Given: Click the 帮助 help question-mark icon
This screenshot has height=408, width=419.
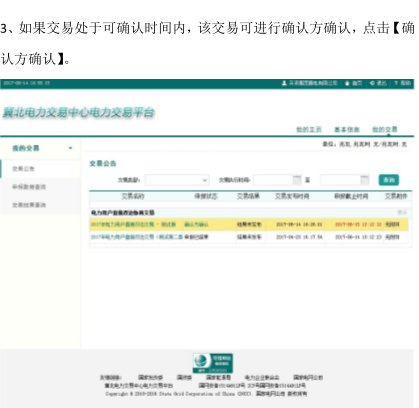Looking at the screenshot, I should click(x=396, y=83).
